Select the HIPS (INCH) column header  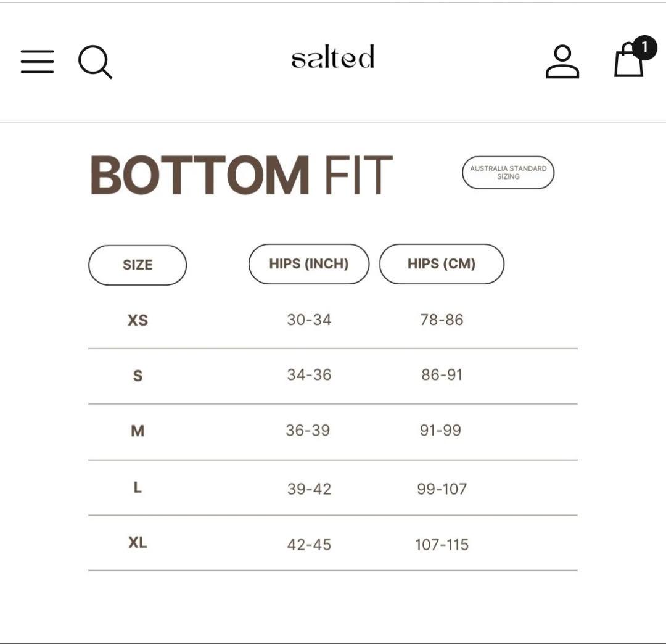point(308,263)
